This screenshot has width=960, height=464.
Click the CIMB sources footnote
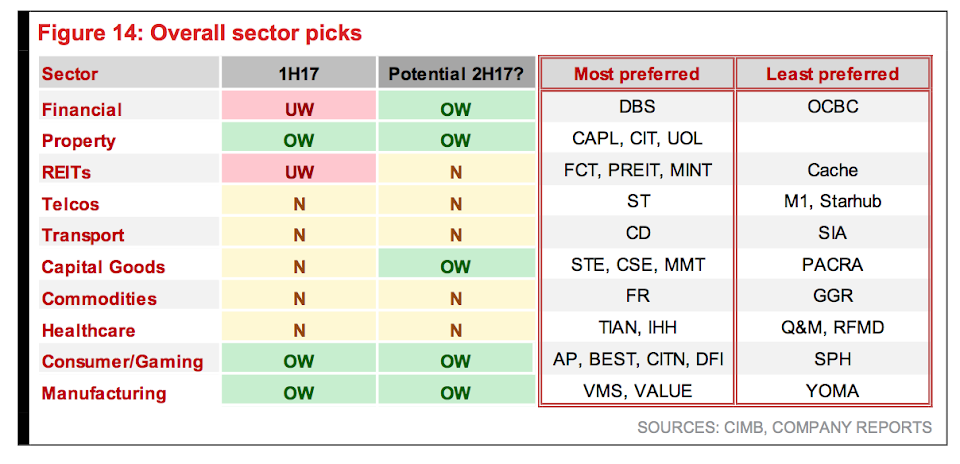(784, 427)
